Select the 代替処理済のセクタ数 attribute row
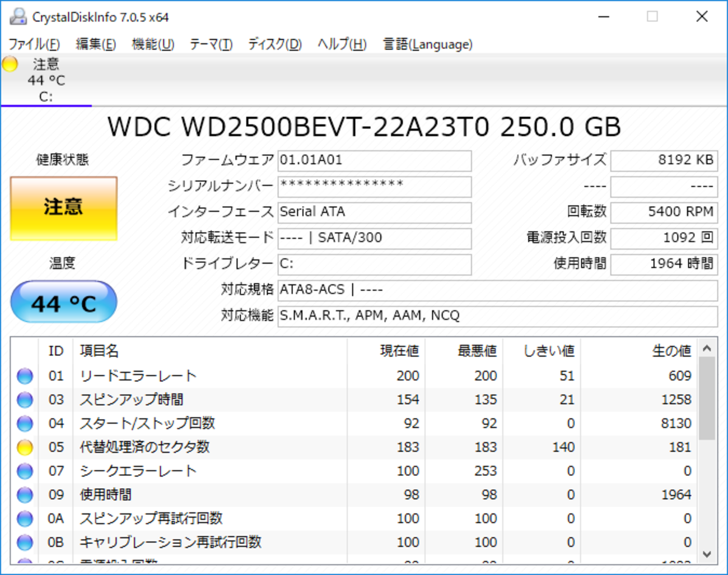The width and height of the screenshot is (728, 575). [x=354, y=447]
